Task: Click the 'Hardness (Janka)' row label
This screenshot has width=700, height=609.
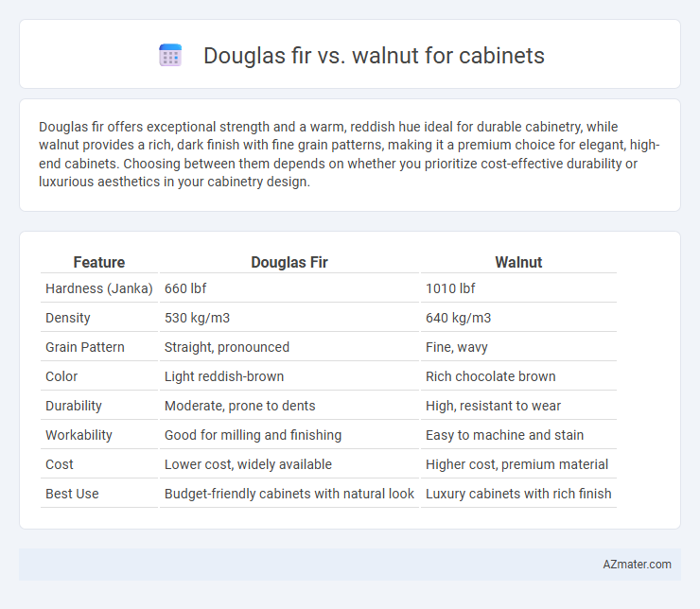Action: (99, 288)
